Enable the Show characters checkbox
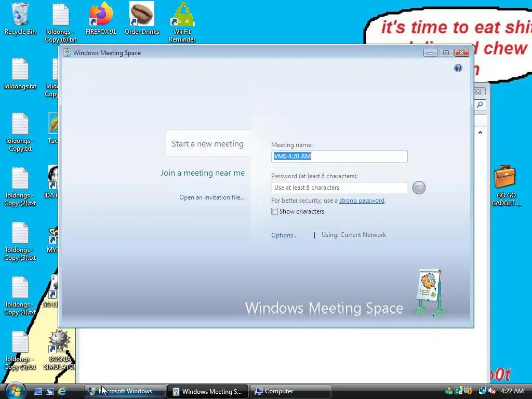 [274, 211]
